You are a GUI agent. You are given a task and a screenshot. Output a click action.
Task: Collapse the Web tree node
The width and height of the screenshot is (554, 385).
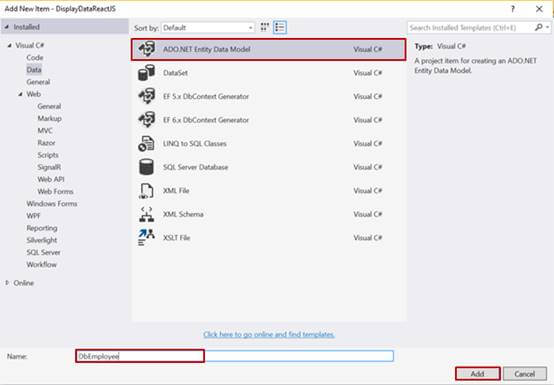click(20, 94)
